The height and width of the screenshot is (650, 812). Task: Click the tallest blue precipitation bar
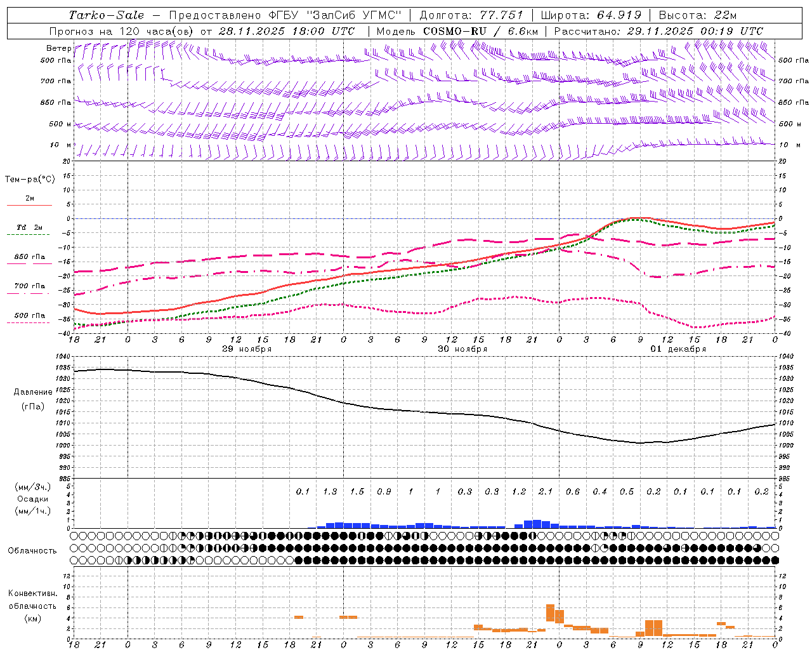tap(537, 524)
